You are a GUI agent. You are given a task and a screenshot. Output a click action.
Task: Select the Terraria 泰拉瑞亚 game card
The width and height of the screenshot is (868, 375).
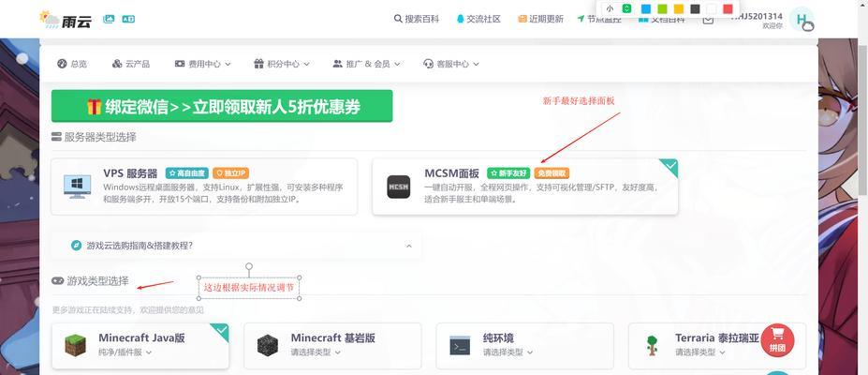pyautogui.click(x=717, y=346)
